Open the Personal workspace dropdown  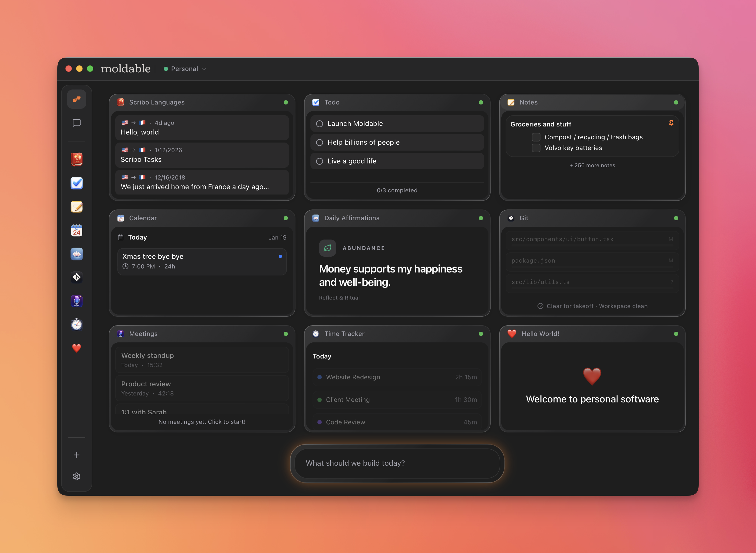point(184,69)
